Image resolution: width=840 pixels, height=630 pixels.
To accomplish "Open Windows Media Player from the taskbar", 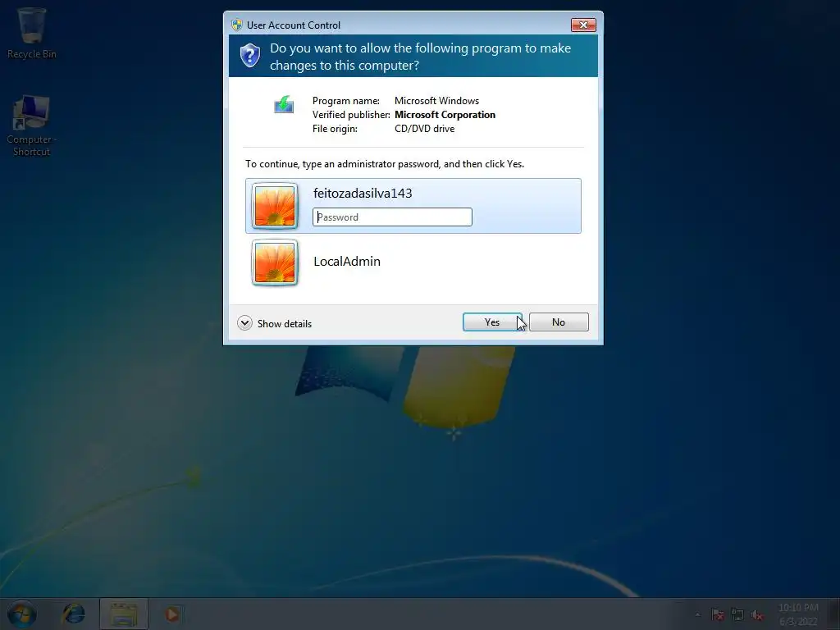I will 172,614.
